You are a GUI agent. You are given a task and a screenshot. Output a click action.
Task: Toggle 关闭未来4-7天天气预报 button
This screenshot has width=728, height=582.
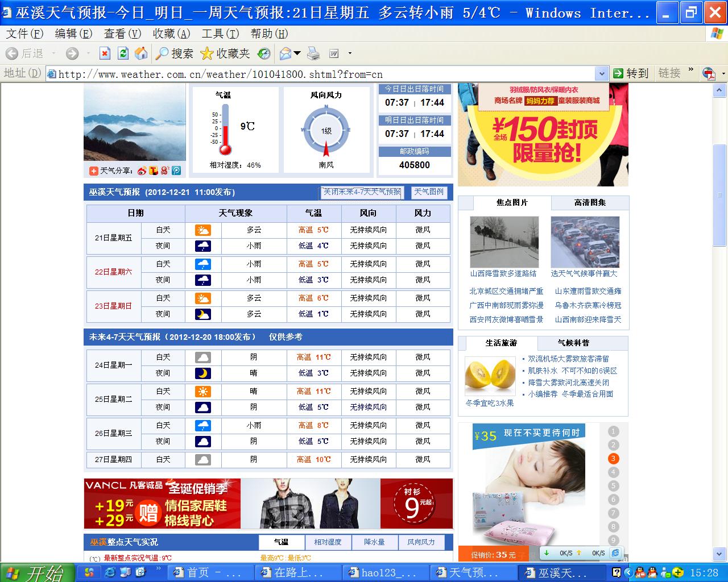[362, 192]
